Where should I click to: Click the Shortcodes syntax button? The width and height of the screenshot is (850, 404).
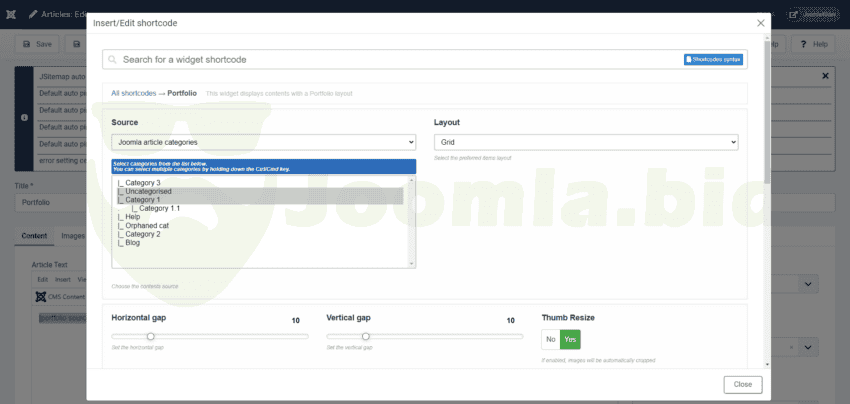tap(713, 60)
